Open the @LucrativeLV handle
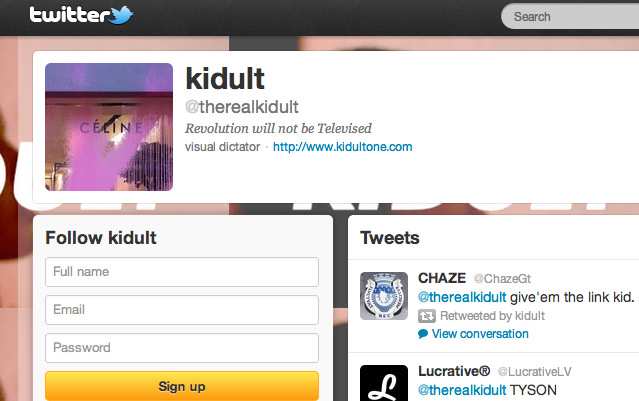Image resolution: width=639 pixels, height=401 pixels. (534, 372)
